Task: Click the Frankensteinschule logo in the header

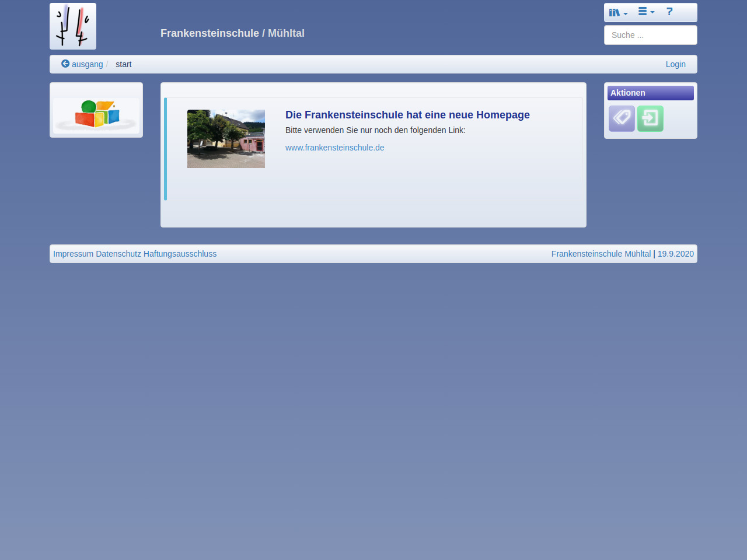Action: [73, 26]
